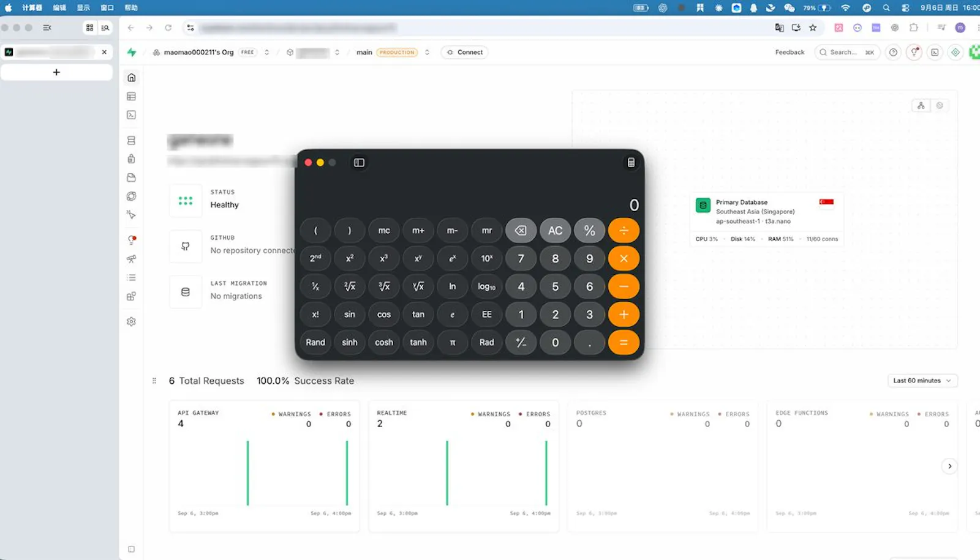
Task: Click the browser back arrow
Action: point(131,28)
